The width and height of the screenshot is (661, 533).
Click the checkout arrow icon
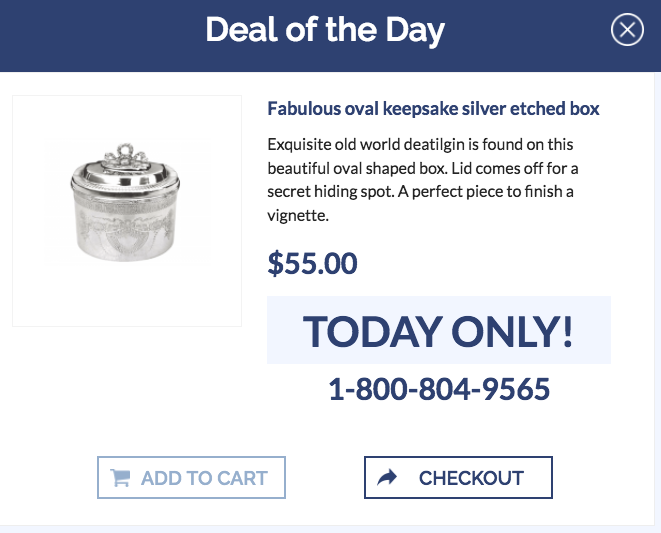click(x=387, y=478)
